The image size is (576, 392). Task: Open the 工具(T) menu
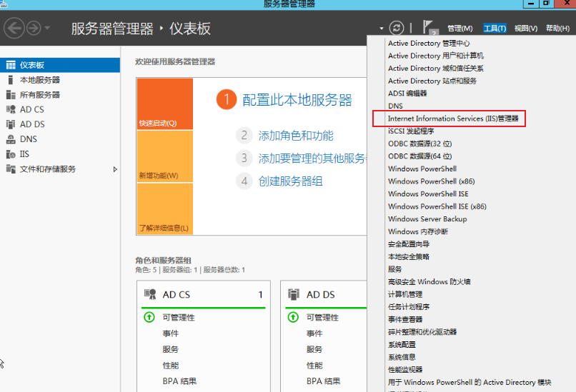click(x=495, y=29)
